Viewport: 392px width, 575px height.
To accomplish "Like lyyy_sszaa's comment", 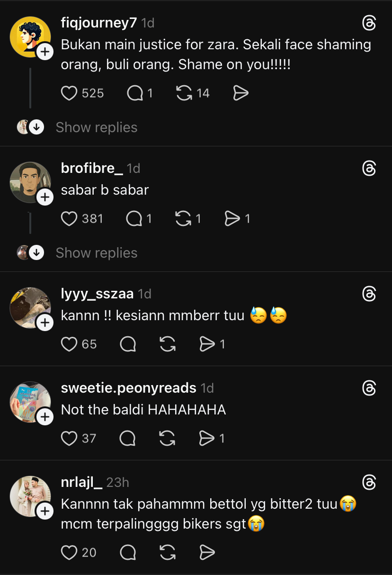I will pyautogui.click(x=69, y=344).
